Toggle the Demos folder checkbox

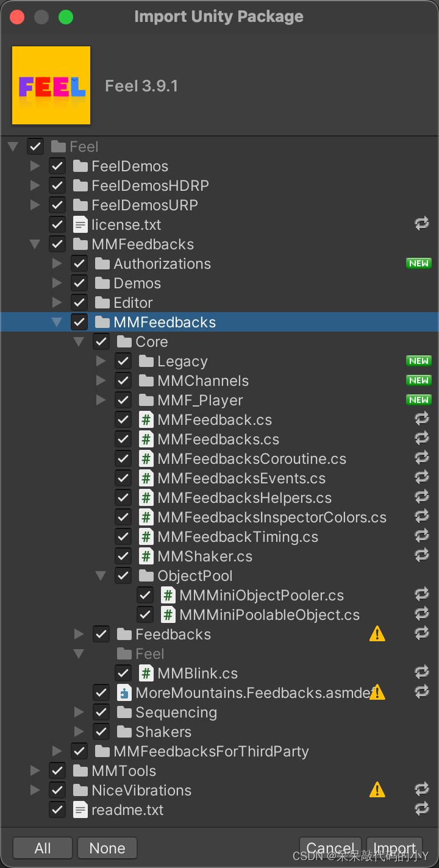[79, 283]
